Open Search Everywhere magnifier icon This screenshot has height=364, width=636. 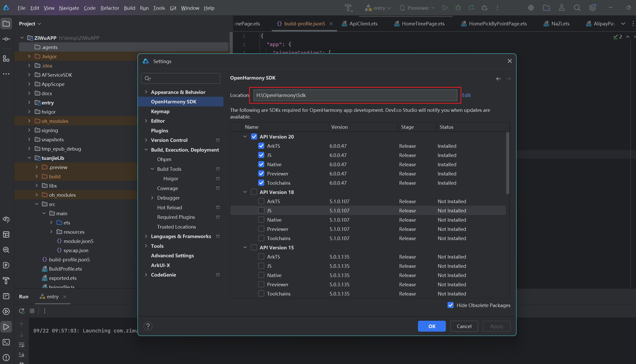577,8
